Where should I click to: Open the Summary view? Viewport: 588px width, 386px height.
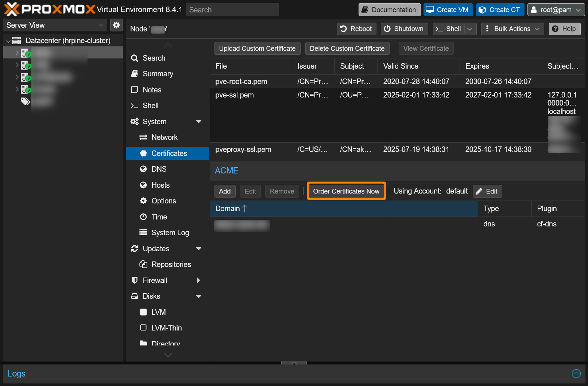[x=158, y=73]
